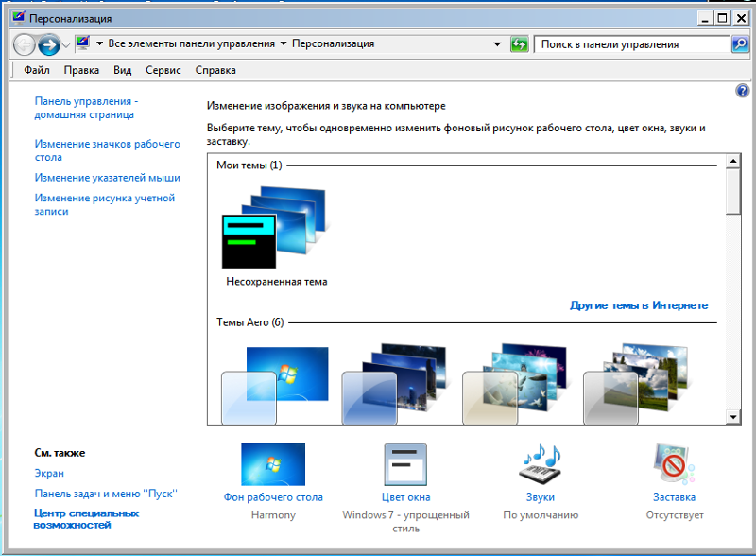Open address bar history dropdown
The image size is (756, 556).
[497, 43]
